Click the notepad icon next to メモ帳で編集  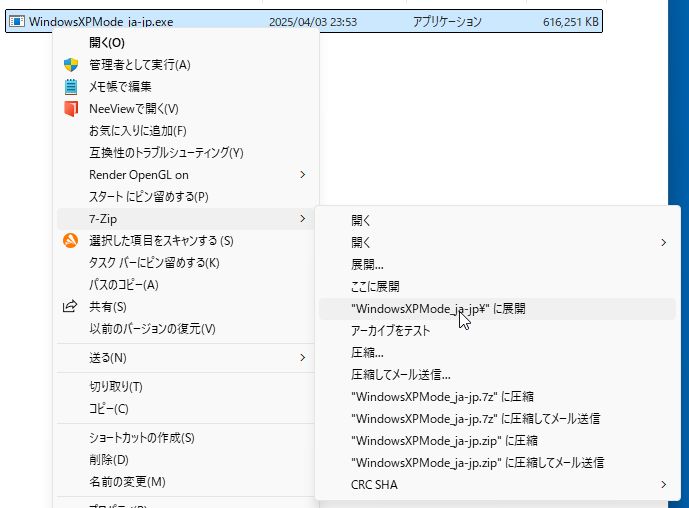click(x=71, y=87)
